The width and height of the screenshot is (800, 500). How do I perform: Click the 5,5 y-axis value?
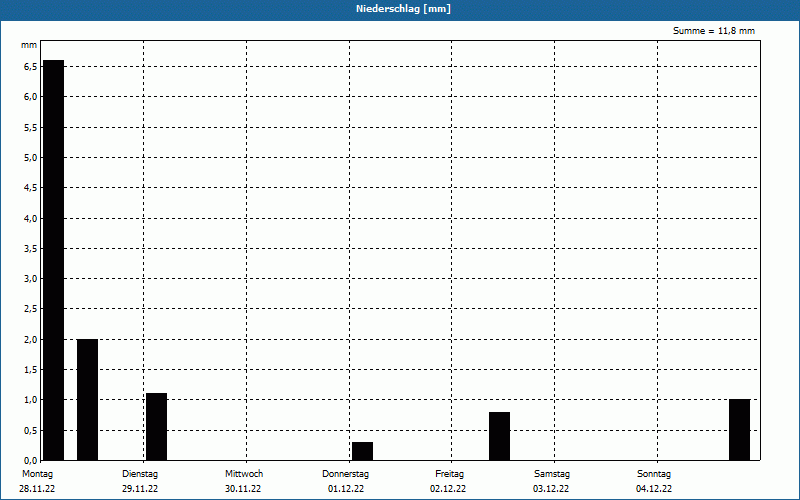click(x=30, y=128)
